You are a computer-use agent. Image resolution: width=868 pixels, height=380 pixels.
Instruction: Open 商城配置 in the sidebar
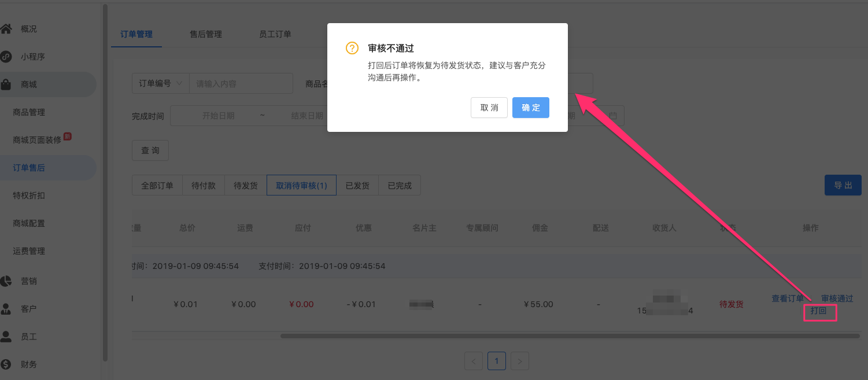click(x=29, y=223)
